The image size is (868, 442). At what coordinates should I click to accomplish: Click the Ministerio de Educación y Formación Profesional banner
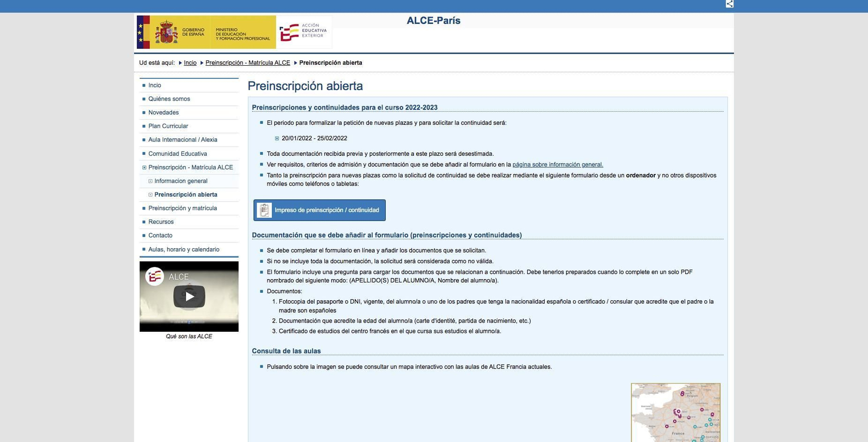pyautogui.click(x=242, y=32)
